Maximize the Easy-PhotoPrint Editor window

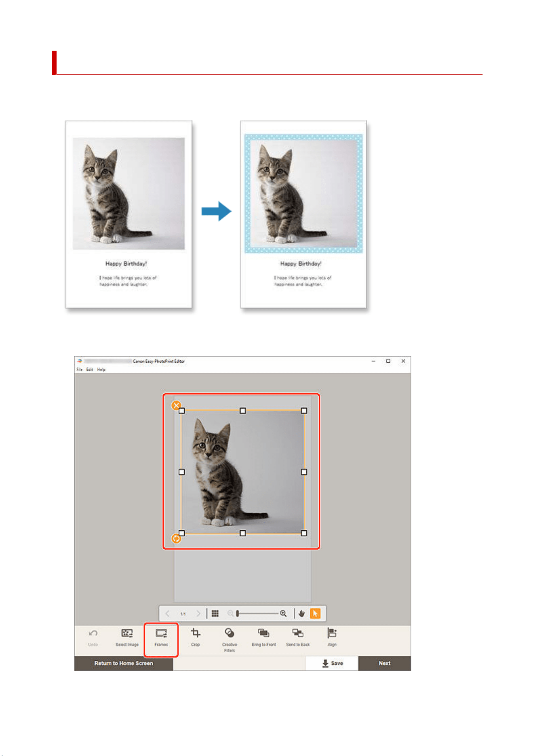pos(388,361)
